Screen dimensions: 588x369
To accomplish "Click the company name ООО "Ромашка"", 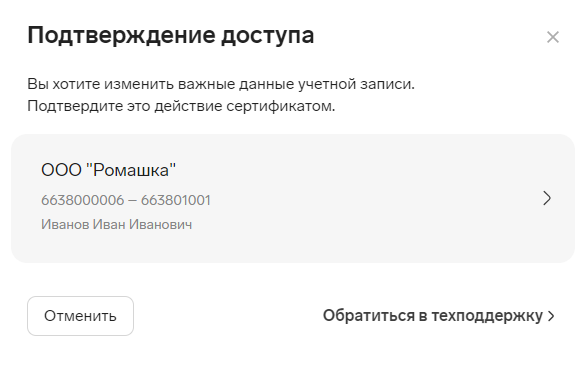I will [x=108, y=170].
